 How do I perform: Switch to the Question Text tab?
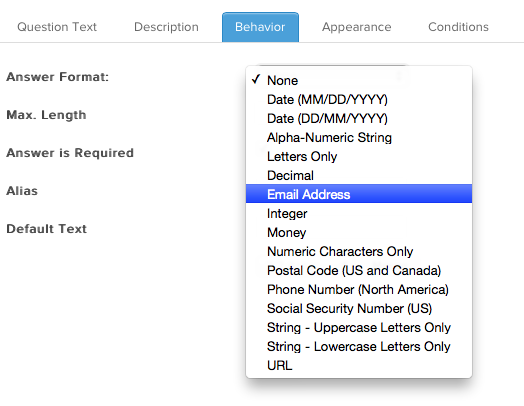pyautogui.click(x=57, y=27)
